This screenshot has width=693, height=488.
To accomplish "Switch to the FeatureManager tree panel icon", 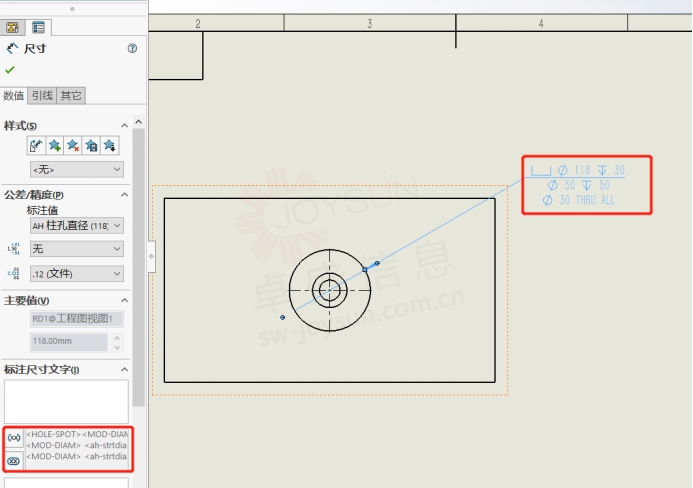I will pyautogui.click(x=13, y=27).
